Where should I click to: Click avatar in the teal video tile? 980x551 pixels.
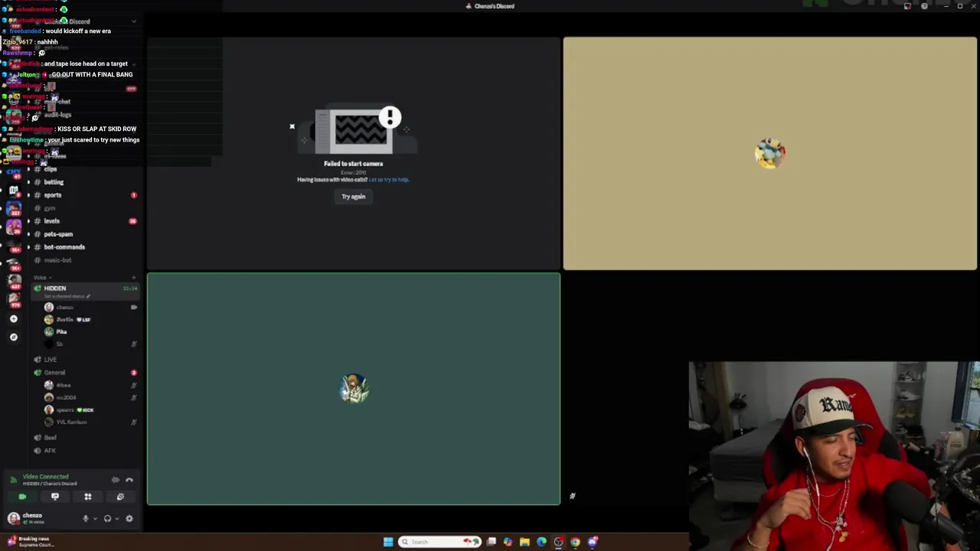click(x=354, y=390)
